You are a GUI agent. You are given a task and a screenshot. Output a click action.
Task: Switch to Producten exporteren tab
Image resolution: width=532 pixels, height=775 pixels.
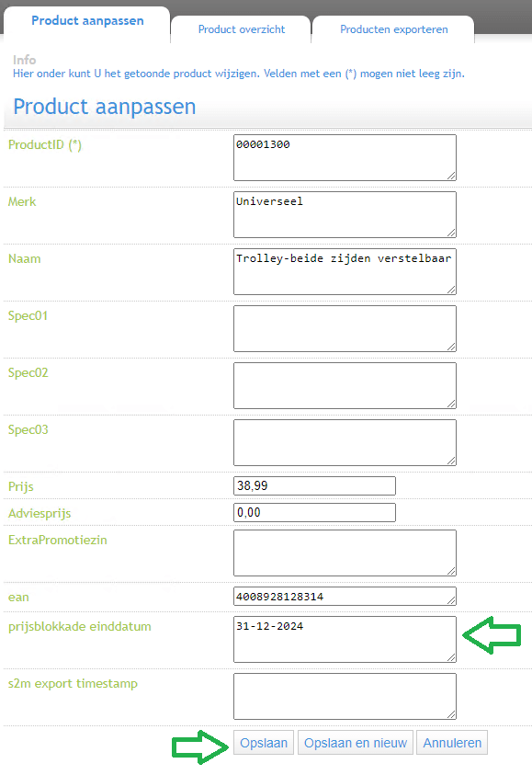click(393, 29)
